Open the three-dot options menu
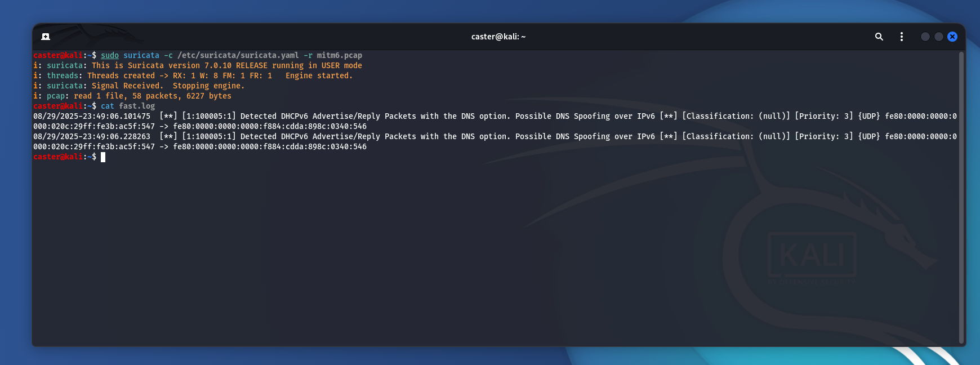The width and height of the screenshot is (980, 365). (902, 37)
